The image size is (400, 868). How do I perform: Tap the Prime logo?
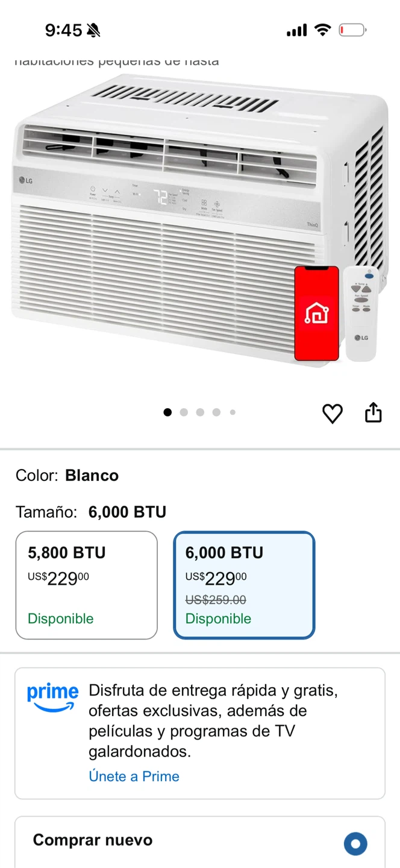pyautogui.click(x=52, y=698)
